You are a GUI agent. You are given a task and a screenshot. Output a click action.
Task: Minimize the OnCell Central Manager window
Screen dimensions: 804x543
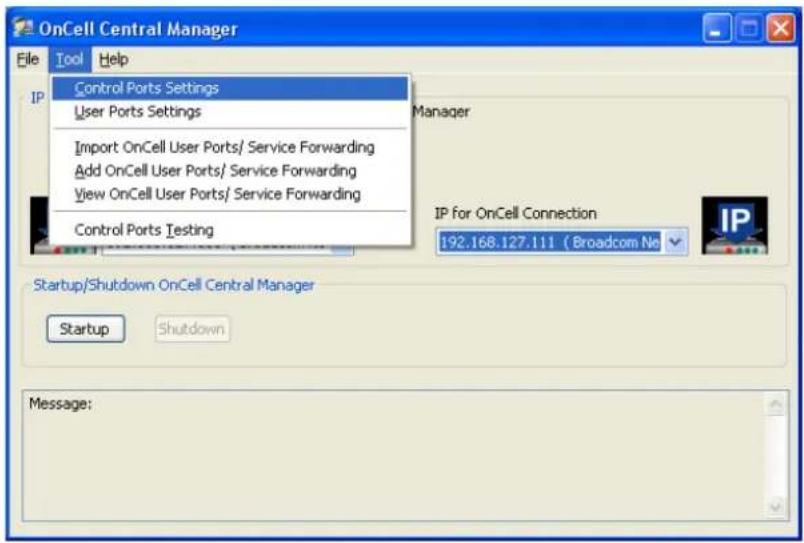716,28
